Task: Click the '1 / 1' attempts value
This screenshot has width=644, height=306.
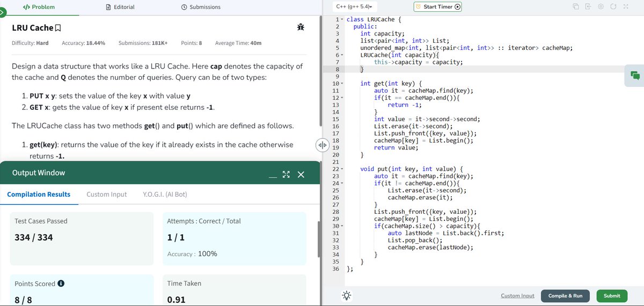Action: (x=175, y=237)
